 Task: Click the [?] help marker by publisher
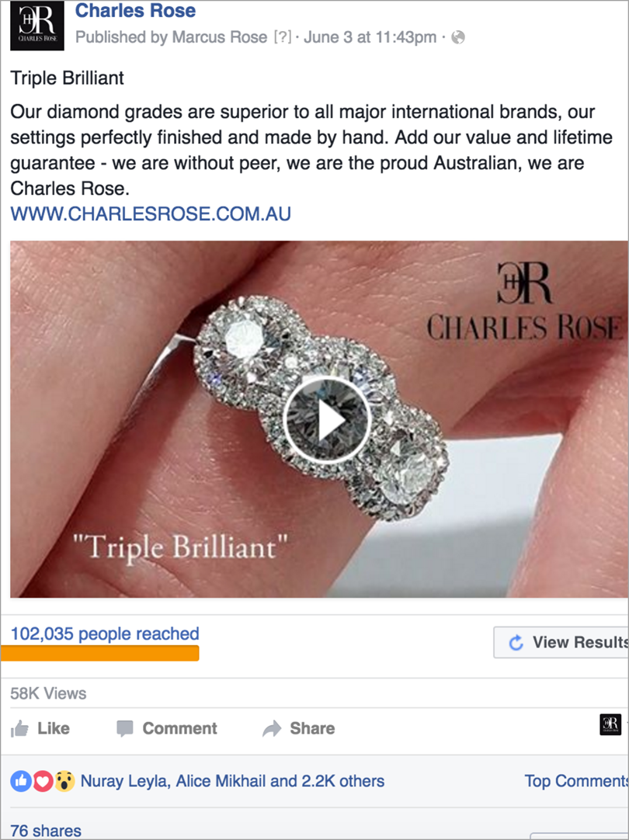tap(283, 37)
